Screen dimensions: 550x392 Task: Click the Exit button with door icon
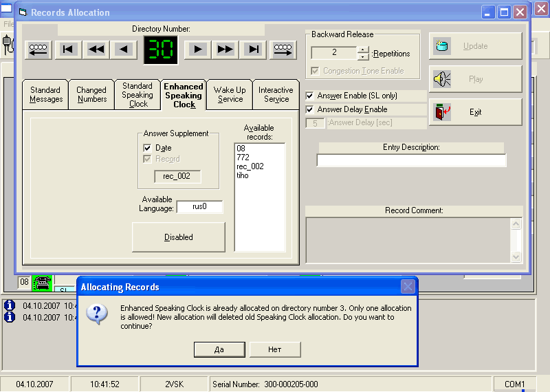point(475,112)
